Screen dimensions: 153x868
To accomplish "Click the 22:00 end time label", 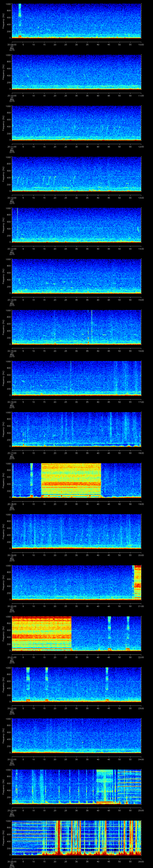I will click(141, 657).
